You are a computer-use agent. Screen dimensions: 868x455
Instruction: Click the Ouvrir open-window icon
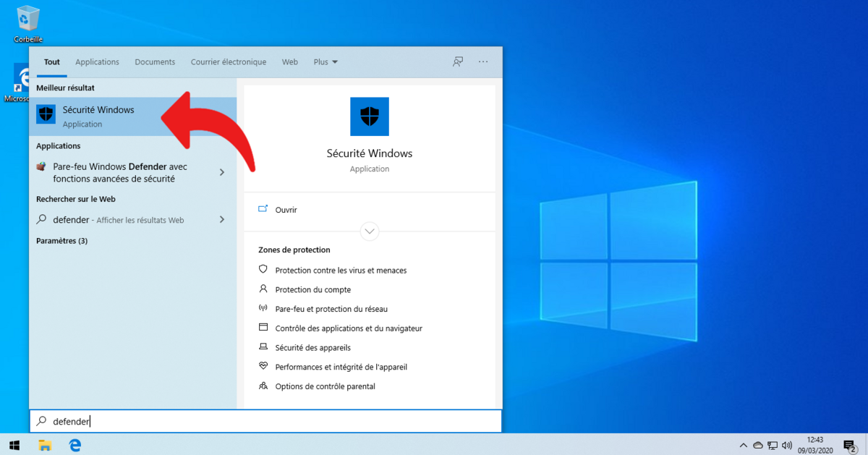[263, 209]
